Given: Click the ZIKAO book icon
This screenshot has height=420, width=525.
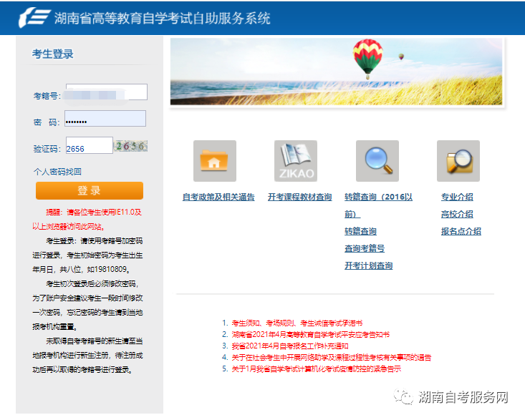Looking at the screenshot, I should tap(295, 161).
